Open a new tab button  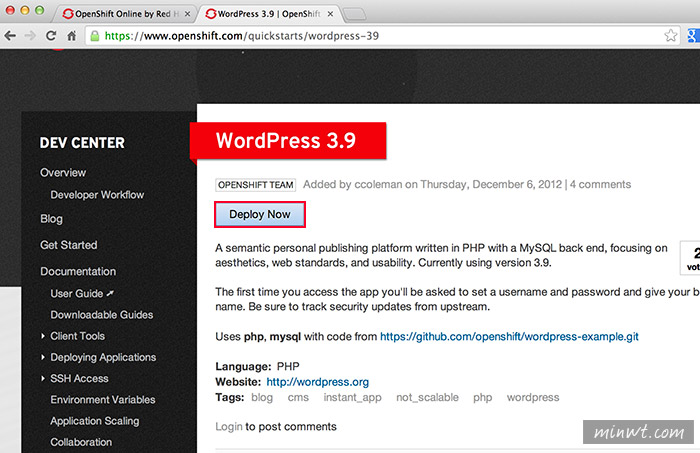point(355,14)
